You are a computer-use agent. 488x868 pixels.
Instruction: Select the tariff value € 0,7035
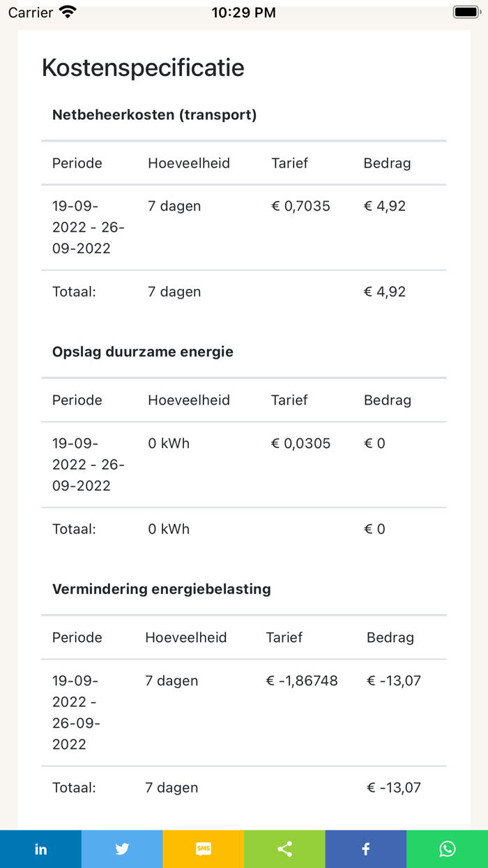300,206
